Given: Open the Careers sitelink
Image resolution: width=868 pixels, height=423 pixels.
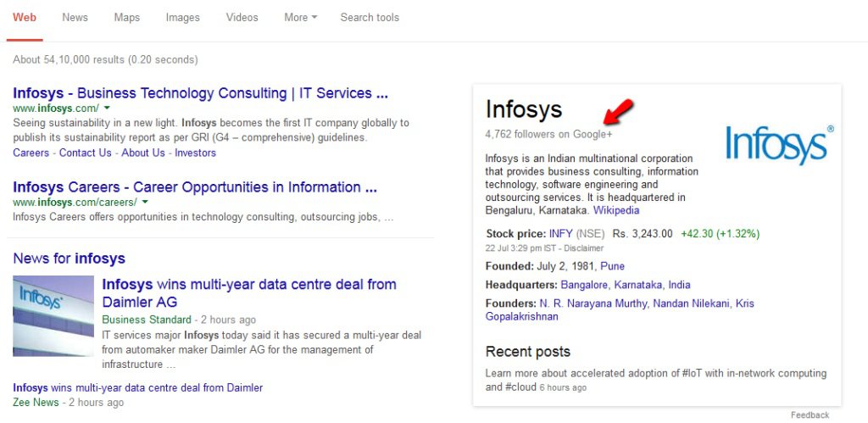Looking at the screenshot, I should point(31,153).
